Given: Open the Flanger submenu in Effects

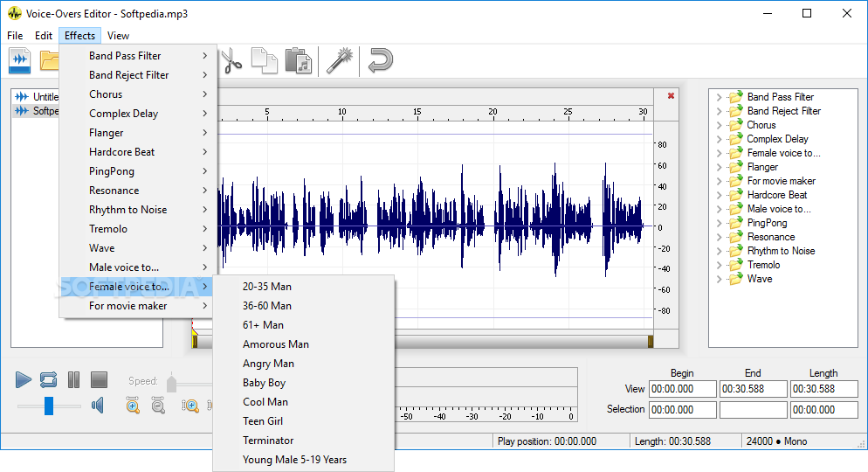Looking at the screenshot, I should (x=107, y=133).
